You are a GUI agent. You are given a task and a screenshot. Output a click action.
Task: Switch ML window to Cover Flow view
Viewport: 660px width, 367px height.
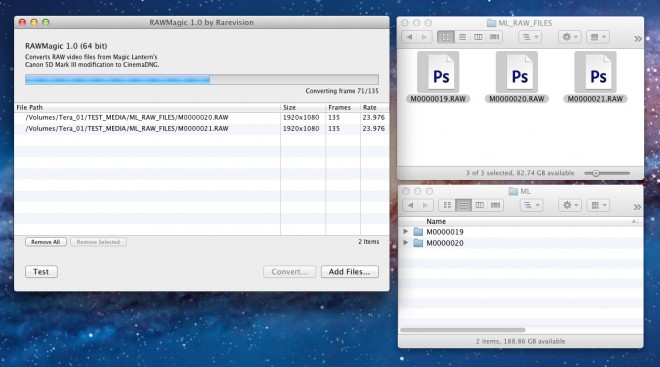[495, 205]
